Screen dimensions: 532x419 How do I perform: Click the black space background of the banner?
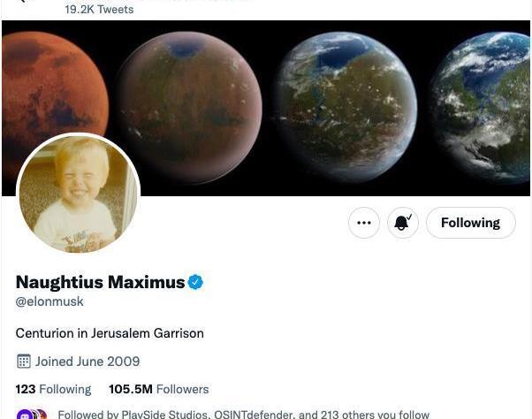tap(268, 190)
